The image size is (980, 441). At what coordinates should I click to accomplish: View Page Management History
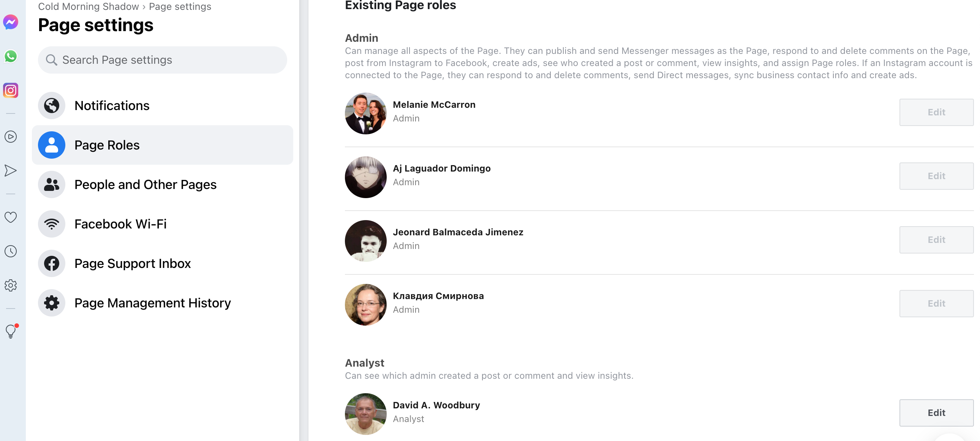152,303
